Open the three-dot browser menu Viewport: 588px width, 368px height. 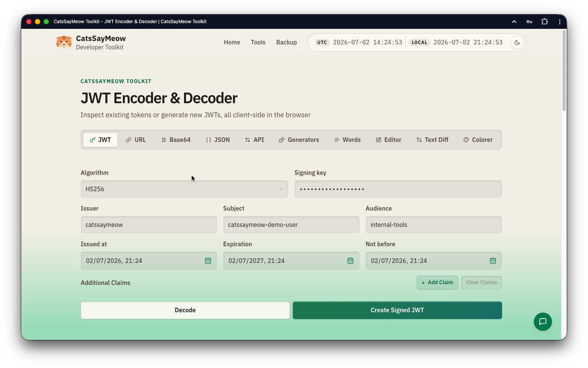click(560, 22)
